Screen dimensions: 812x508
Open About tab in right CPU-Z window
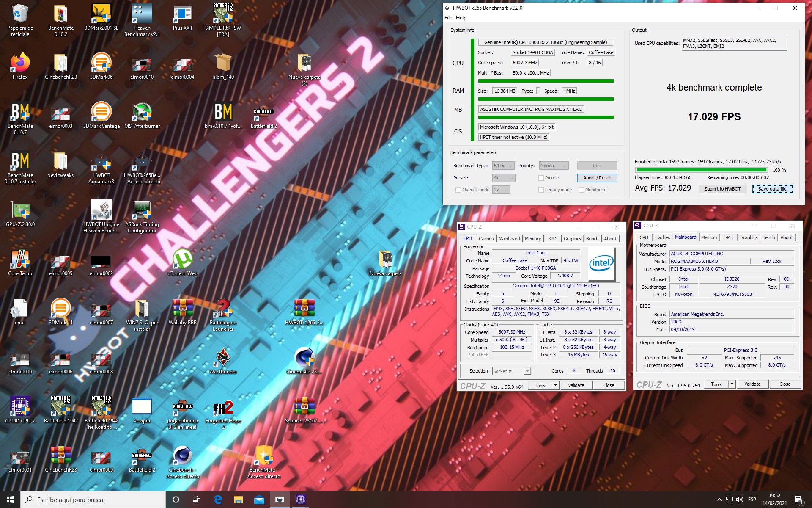787,237
